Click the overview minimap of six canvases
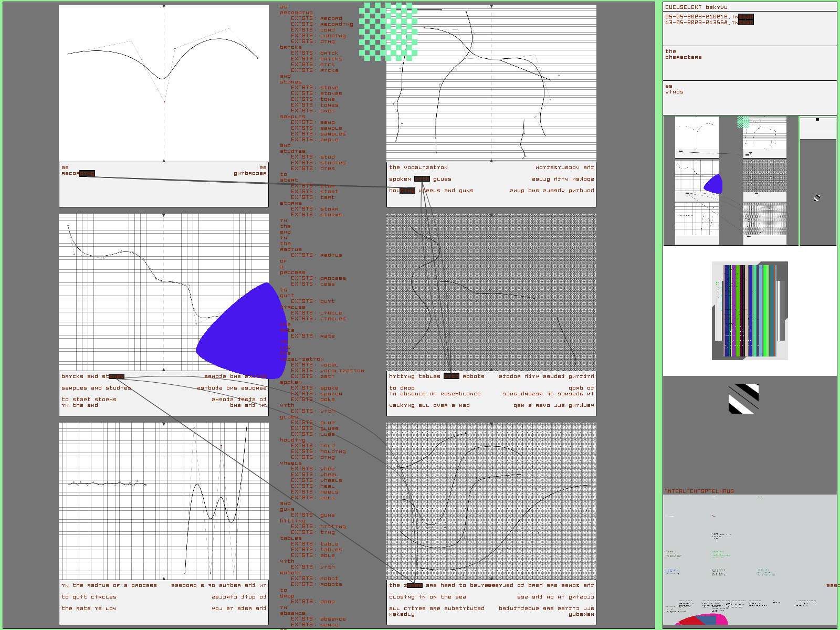The image size is (840, 630). point(731,181)
